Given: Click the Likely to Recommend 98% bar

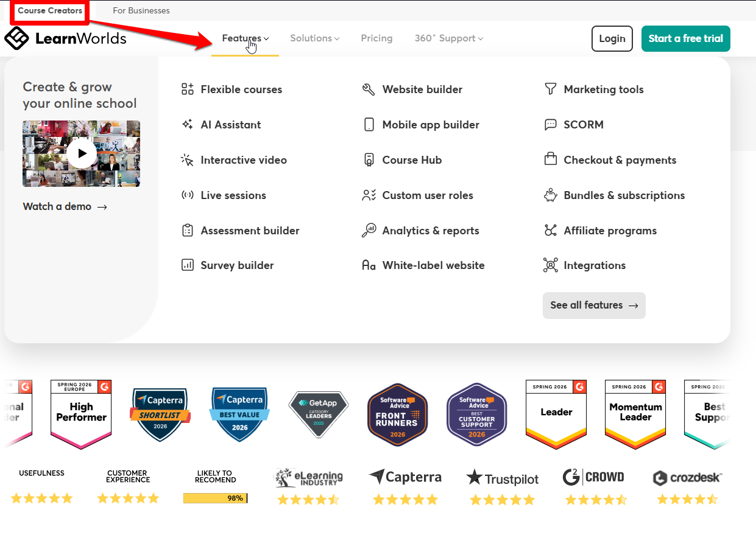Looking at the screenshot, I should pos(215,498).
